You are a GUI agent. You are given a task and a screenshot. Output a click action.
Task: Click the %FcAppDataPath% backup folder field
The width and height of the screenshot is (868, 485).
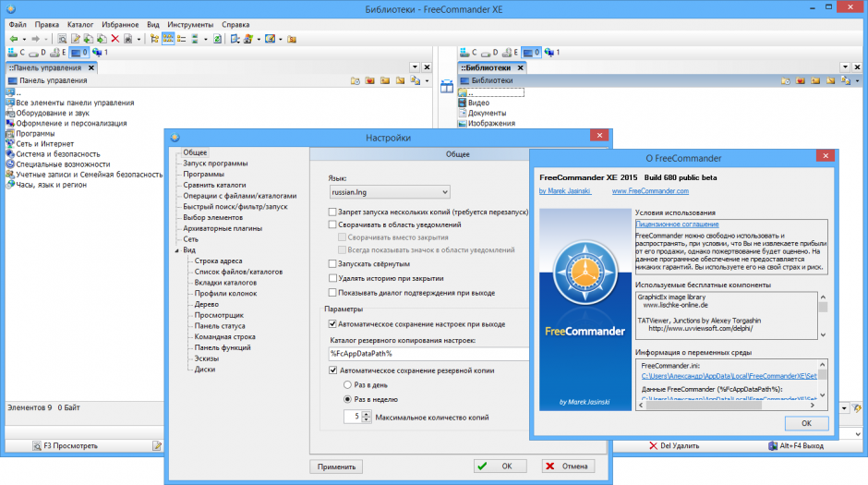click(428, 354)
